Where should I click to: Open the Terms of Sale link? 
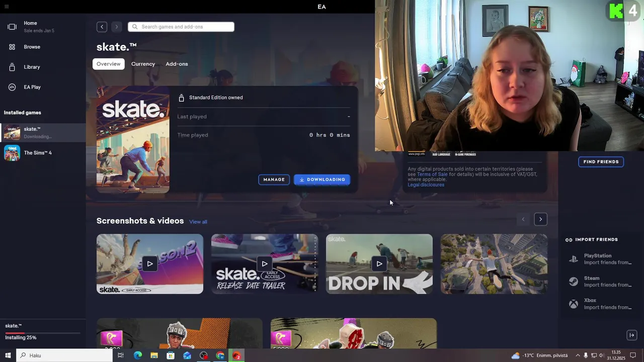coord(432,174)
